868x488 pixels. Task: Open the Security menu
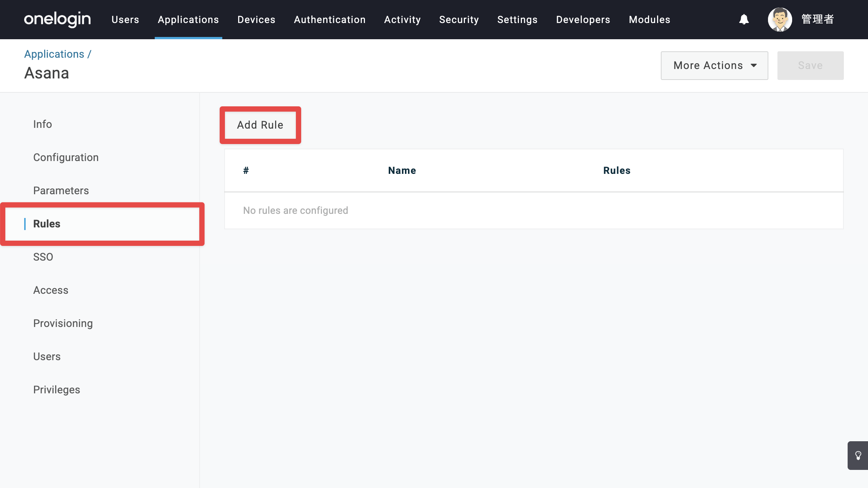pos(459,20)
